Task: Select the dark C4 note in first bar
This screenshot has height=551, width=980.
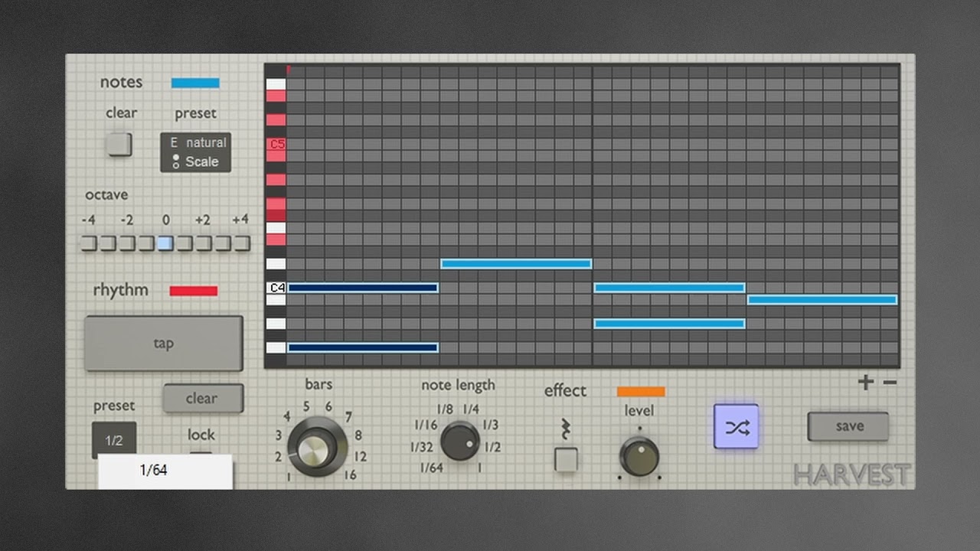Action: pyautogui.click(x=363, y=288)
